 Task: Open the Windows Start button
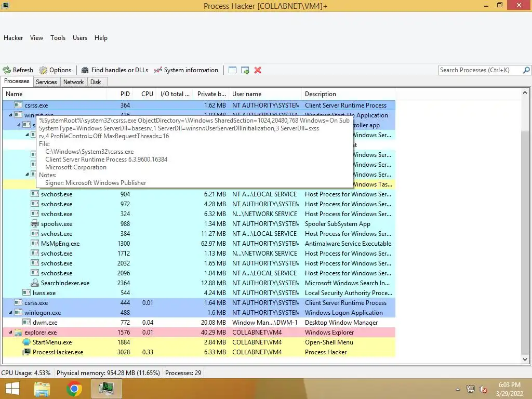pos(12,389)
